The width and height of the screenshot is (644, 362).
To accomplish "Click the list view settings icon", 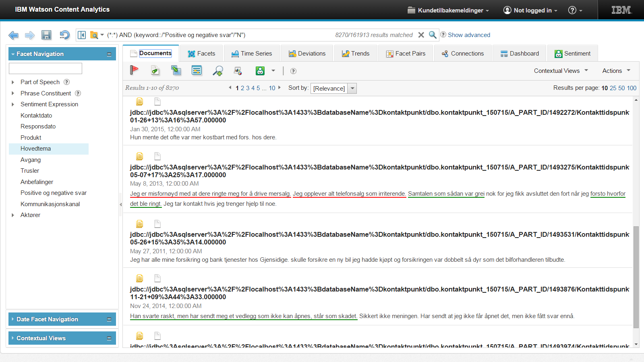I will 197,70.
